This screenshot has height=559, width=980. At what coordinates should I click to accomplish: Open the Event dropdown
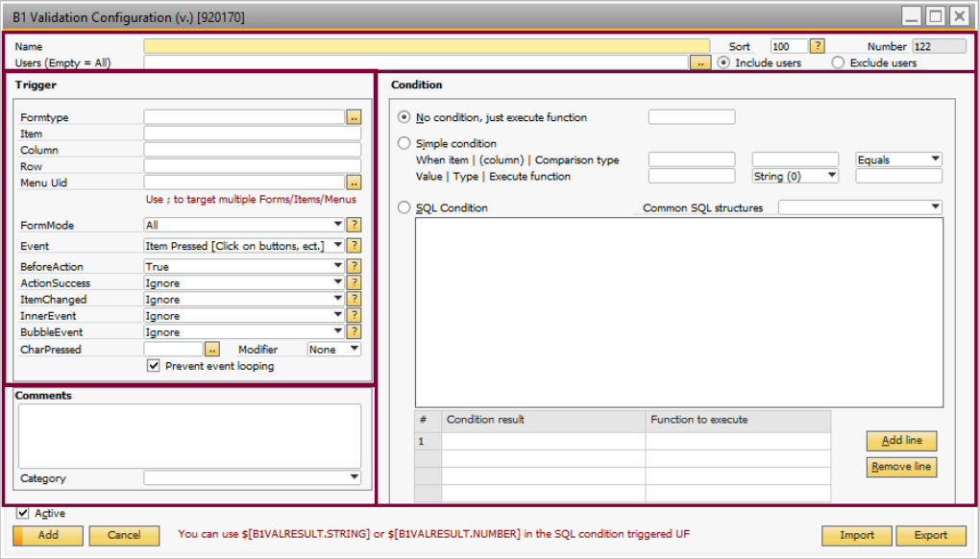(244, 246)
